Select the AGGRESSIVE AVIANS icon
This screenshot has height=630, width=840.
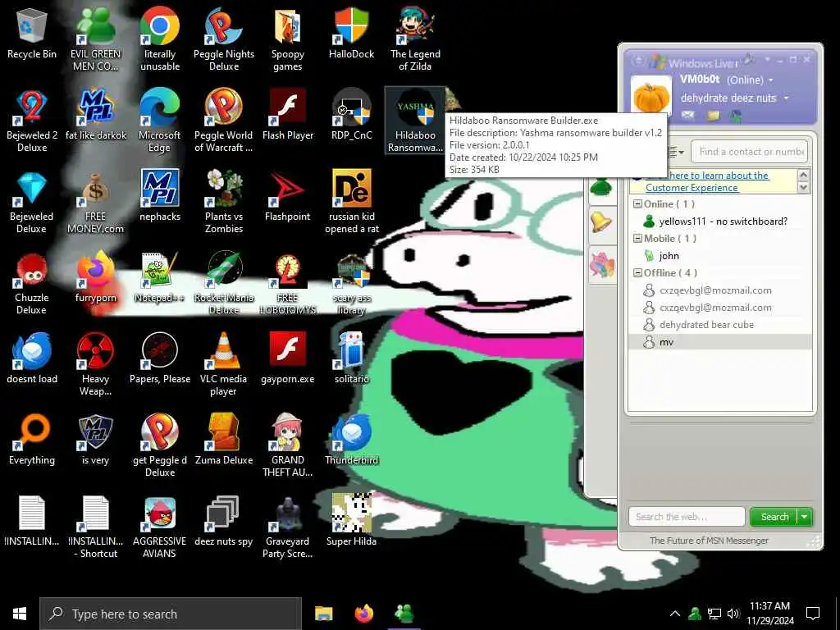pos(160,526)
